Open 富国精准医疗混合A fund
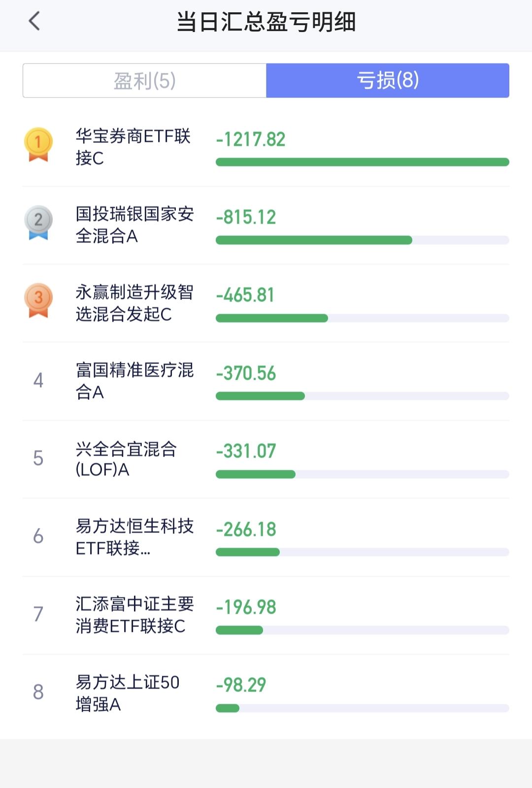Viewport: 532px width, 788px height. (266, 381)
